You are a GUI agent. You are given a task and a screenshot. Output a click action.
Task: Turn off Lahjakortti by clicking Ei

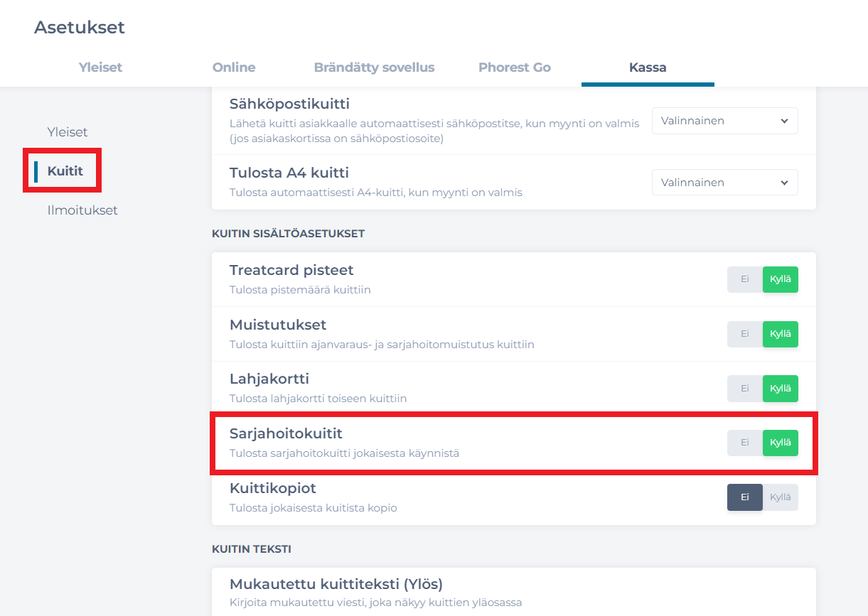(x=744, y=389)
